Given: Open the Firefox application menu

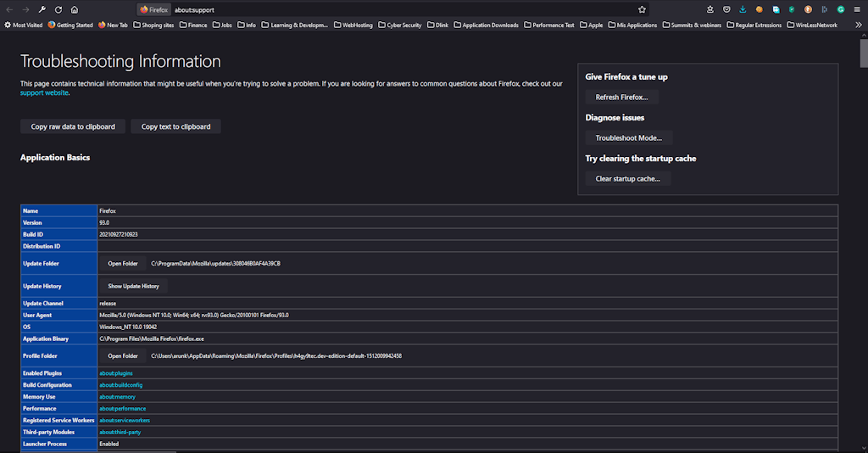Looking at the screenshot, I should tap(857, 9).
